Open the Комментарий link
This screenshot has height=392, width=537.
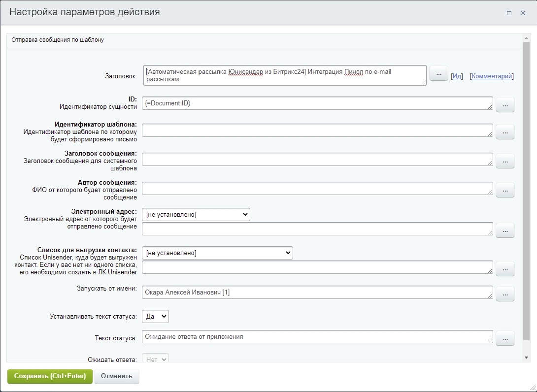point(492,76)
